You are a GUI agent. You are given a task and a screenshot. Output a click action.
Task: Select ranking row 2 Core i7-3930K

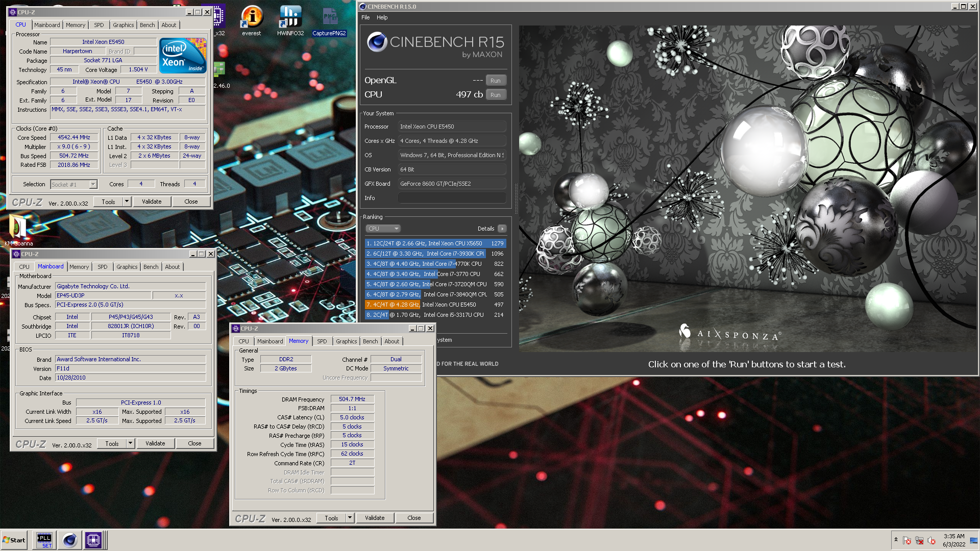pos(435,254)
